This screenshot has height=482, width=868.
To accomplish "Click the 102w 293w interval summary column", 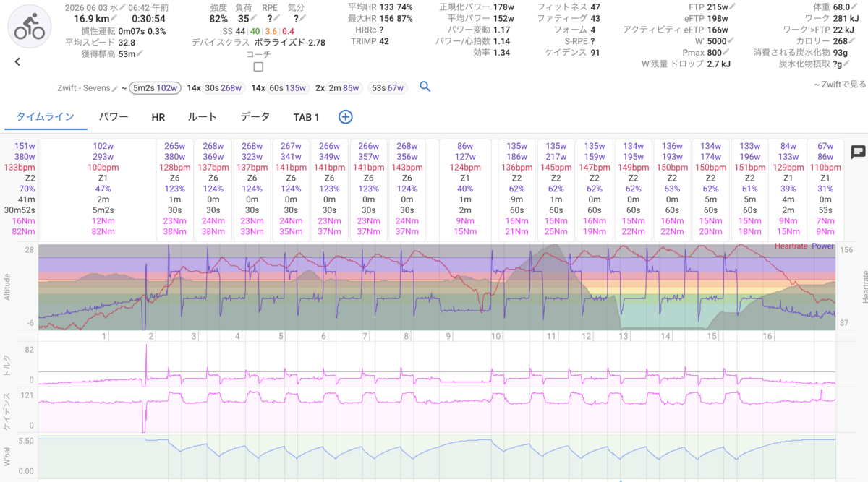I will point(103,189).
